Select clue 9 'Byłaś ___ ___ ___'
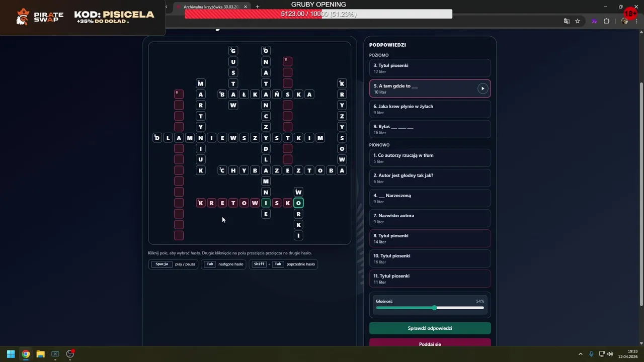 click(x=430, y=129)
